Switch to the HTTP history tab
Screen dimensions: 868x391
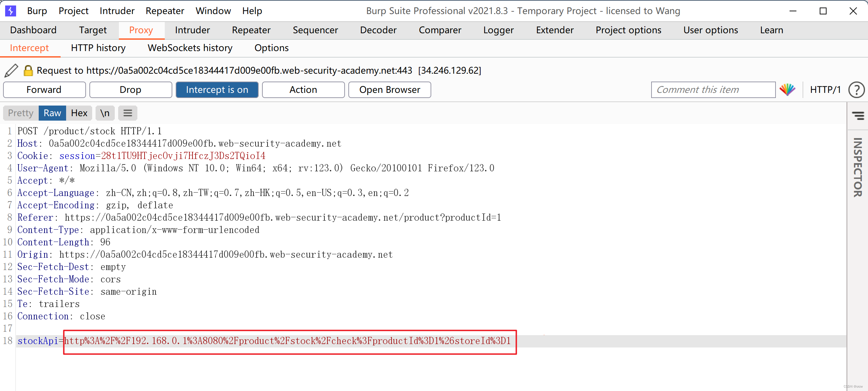point(98,48)
